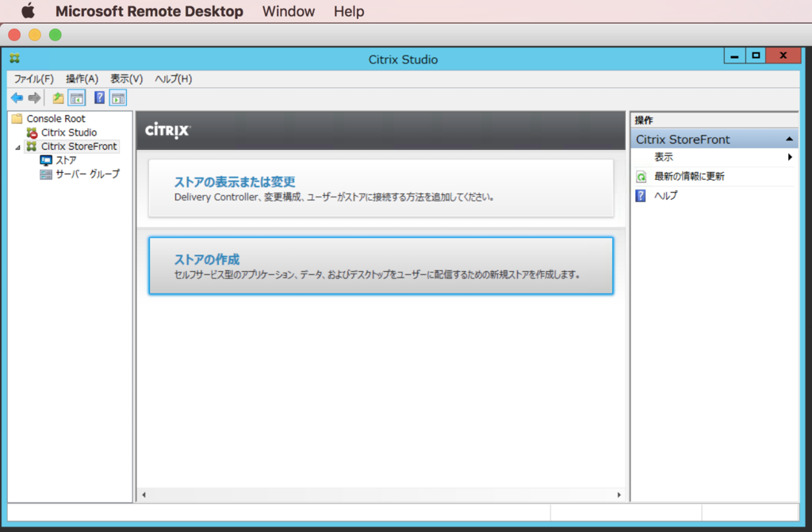Click the ストアの作成 panel
The image size is (812, 532).
381,266
